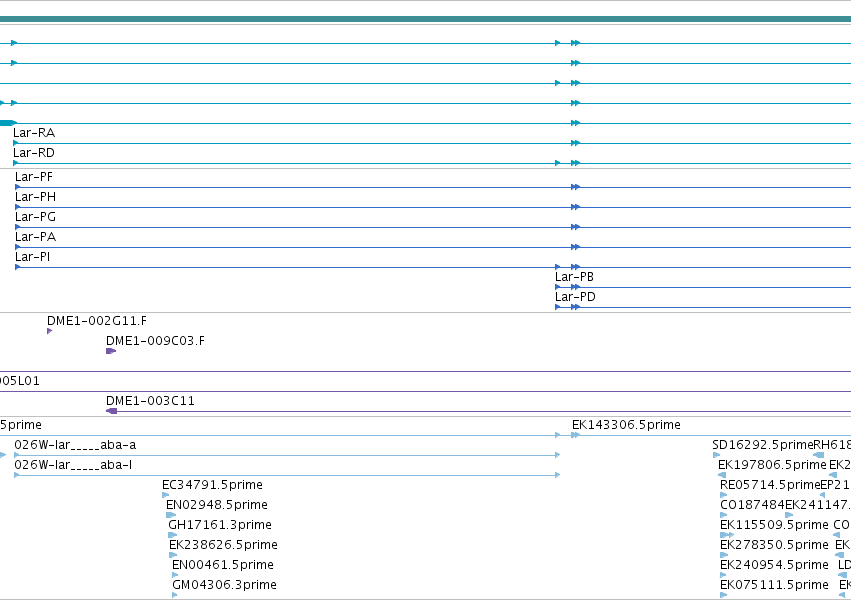Select the Lar-PB protein label
The height and width of the screenshot is (600, 851).
(574, 277)
